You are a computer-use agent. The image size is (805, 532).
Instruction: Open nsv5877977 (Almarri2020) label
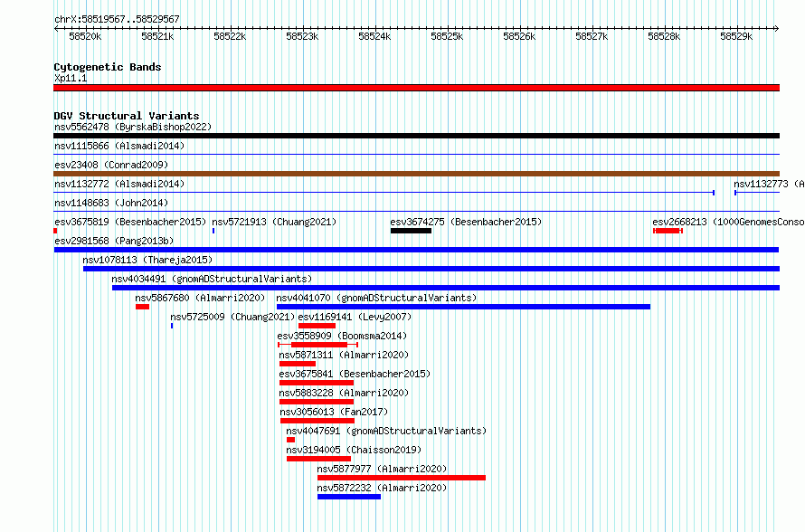tap(382, 469)
